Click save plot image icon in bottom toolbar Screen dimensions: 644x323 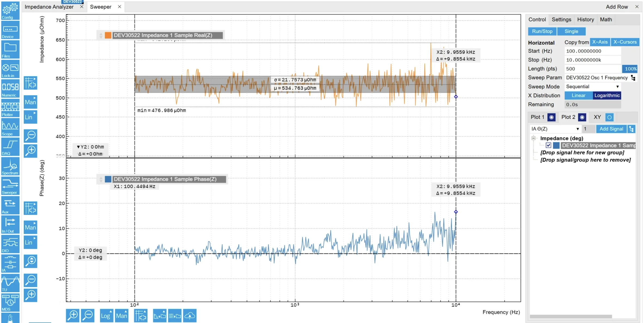pos(160,316)
